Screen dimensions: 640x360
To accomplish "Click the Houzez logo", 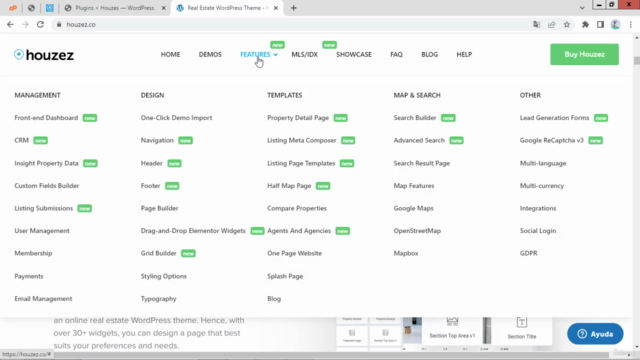I will point(44,55).
